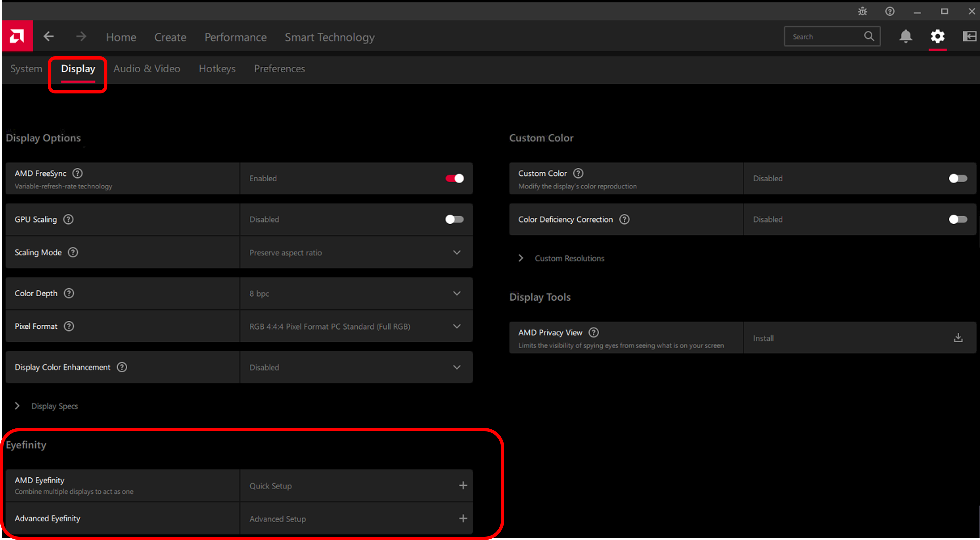Open the Smart Technology menu
This screenshot has height=540, width=980.
click(330, 37)
